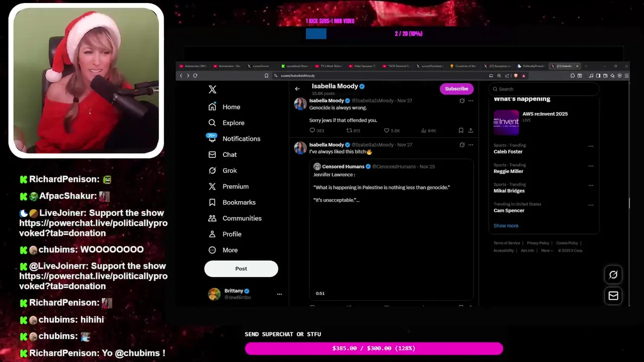This screenshot has width=644, height=362.
Task: Switch to 'PoliticallyProvoked' browser tab
Action: click(531, 66)
